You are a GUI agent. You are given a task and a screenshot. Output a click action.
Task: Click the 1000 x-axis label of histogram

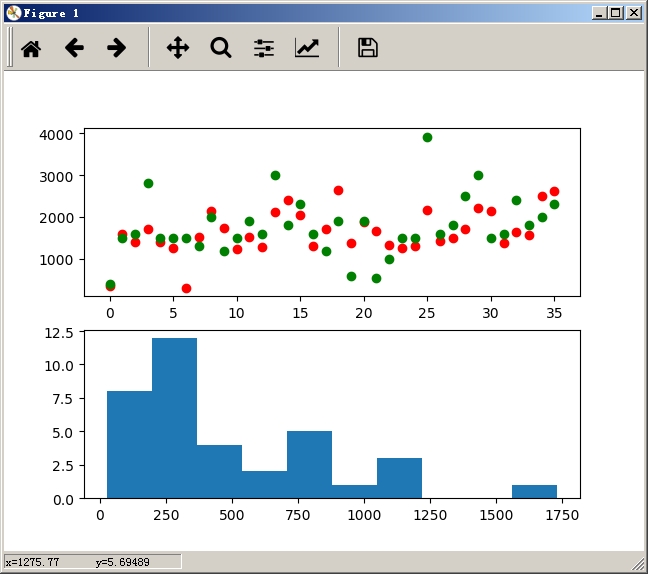(364, 515)
